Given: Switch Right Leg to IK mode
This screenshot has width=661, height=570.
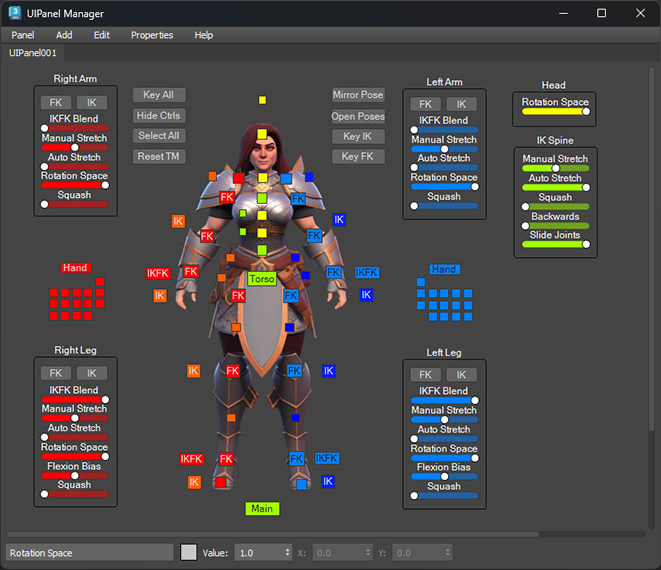Looking at the screenshot, I should [x=92, y=373].
